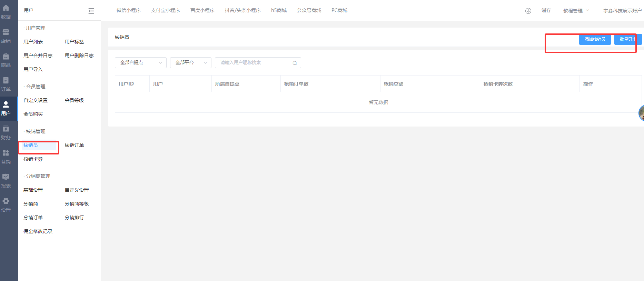Switch to h5商城 tab
This screenshot has height=281, width=644.
point(279,10)
